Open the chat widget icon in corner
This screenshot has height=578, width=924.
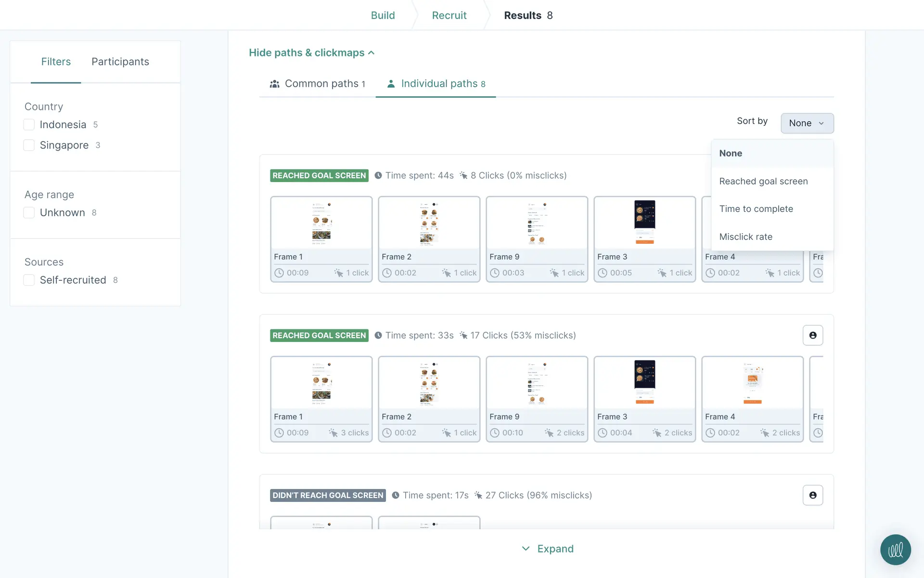[x=895, y=550]
